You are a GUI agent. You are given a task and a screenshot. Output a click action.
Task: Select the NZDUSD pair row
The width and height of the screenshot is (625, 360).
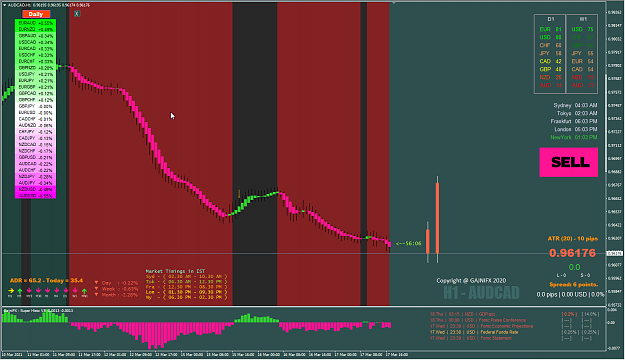pyautogui.click(x=35, y=189)
